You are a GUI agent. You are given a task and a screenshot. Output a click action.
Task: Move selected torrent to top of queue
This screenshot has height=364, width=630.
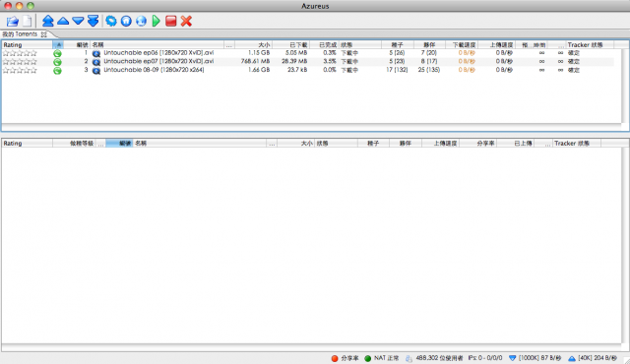tap(48, 21)
